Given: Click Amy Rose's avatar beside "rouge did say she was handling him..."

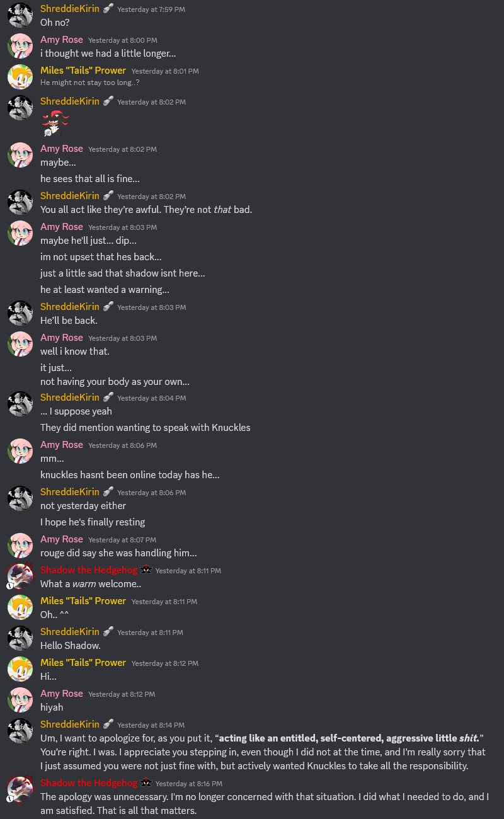Looking at the screenshot, I should [x=20, y=546].
